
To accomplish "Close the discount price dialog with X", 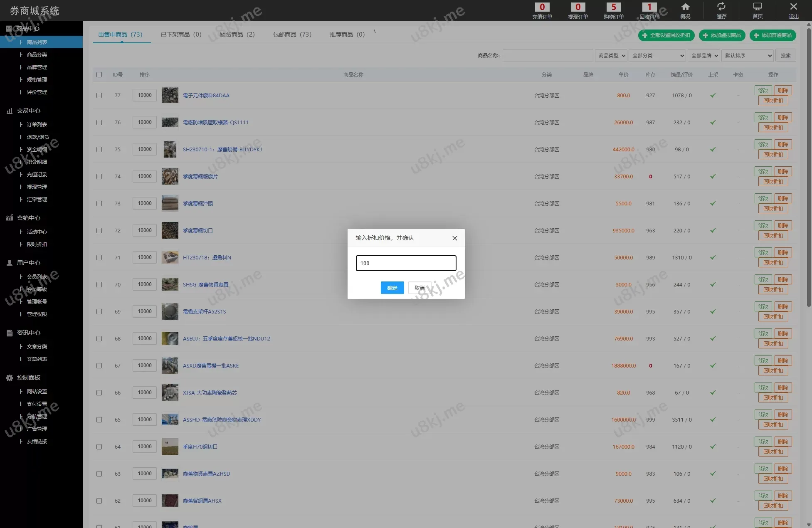I will click(x=454, y=238).
